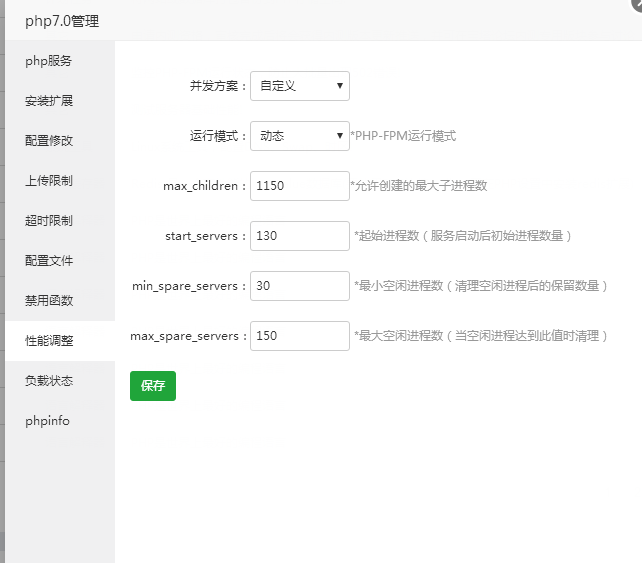Screen dimensions: 642x563
Task: Focus the start_servers input field
Action: (300, 236)
